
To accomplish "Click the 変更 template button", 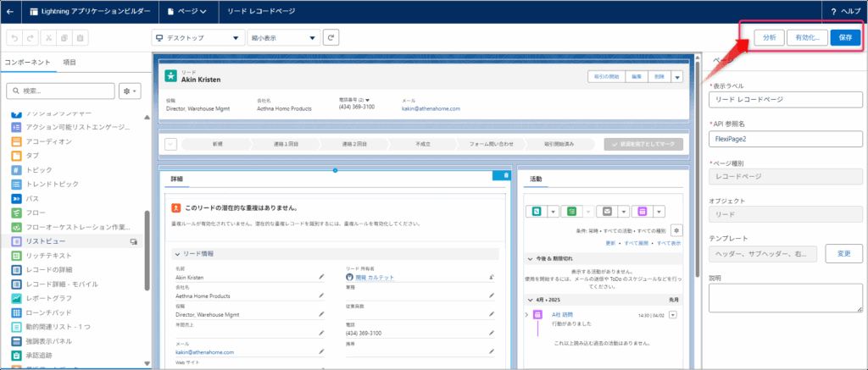I will 843,253.
